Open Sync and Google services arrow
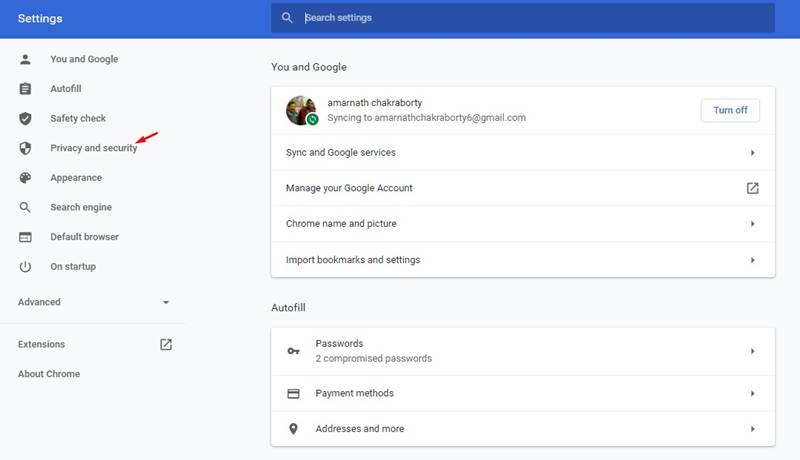800x460 pixels. tap(753, 152)
